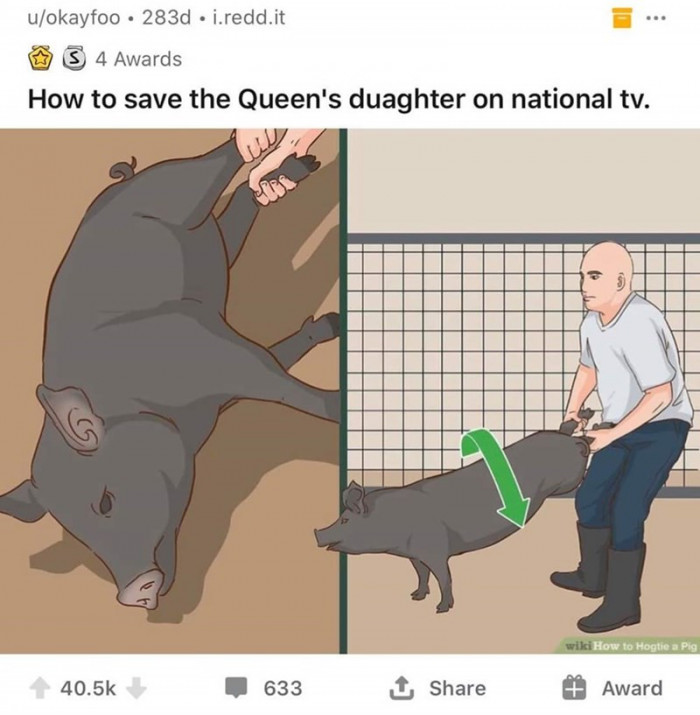Open the u/okayfoo user profile
Viewport: 700px width, 715px height.
[x=73, y=18]
